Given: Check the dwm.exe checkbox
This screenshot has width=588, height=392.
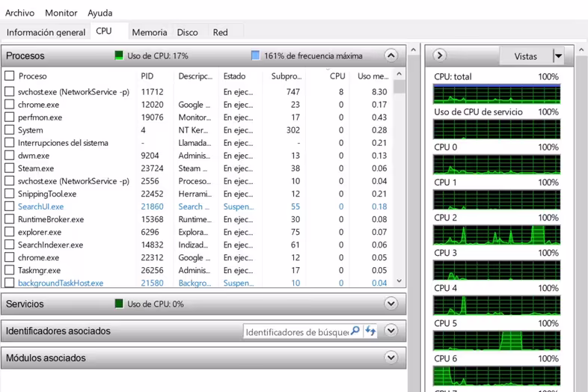Looking at the screenshot, I should pyautogui.click(x=10, y=156).
